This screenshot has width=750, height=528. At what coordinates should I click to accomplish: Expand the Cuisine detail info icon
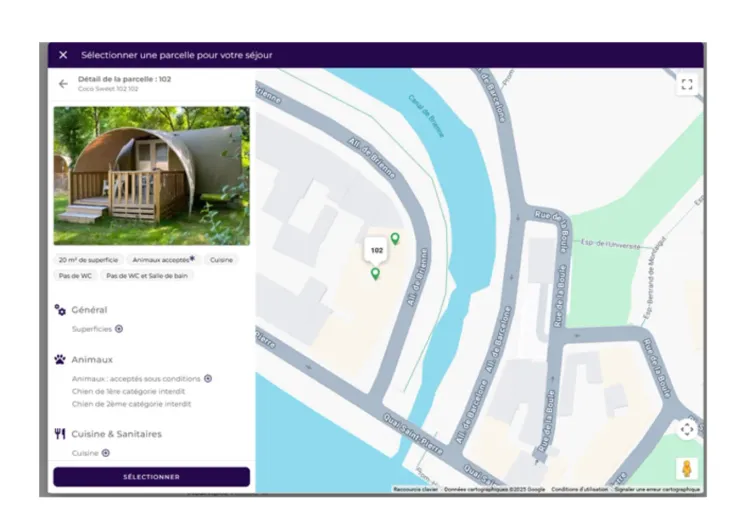point(106,453)
